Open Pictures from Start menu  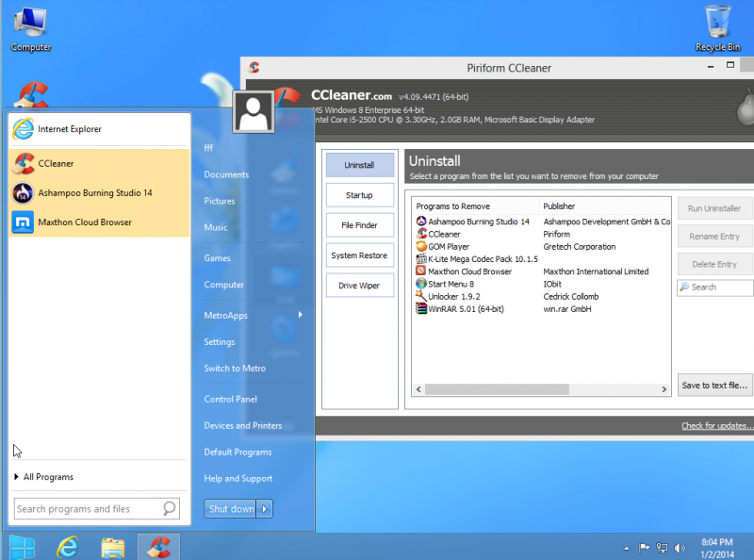(x=220, y=201)
